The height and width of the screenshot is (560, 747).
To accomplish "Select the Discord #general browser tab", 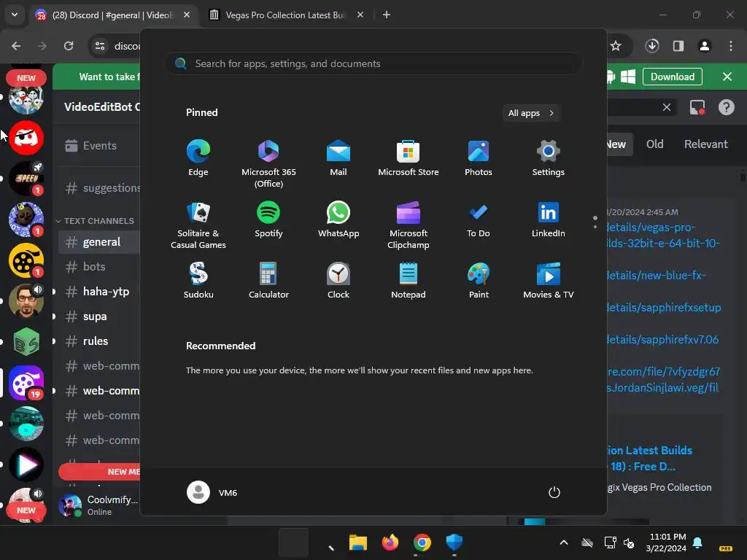I will point(113,15).
